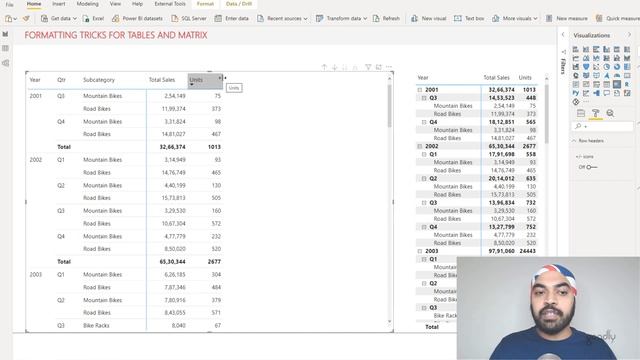Screen dimensions: 640x360
Task: Open the Report view in left sidebar
Action: click(x=5, y=34)
